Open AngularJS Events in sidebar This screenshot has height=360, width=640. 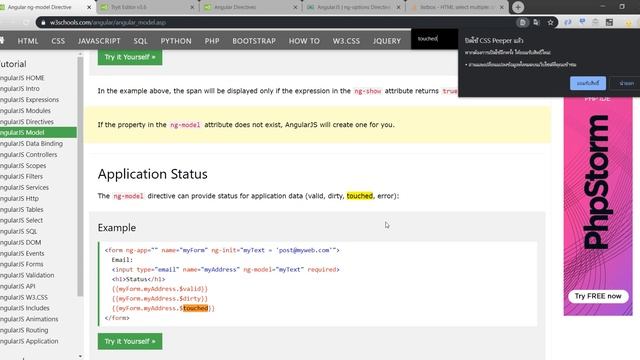(x=22, y=253)
